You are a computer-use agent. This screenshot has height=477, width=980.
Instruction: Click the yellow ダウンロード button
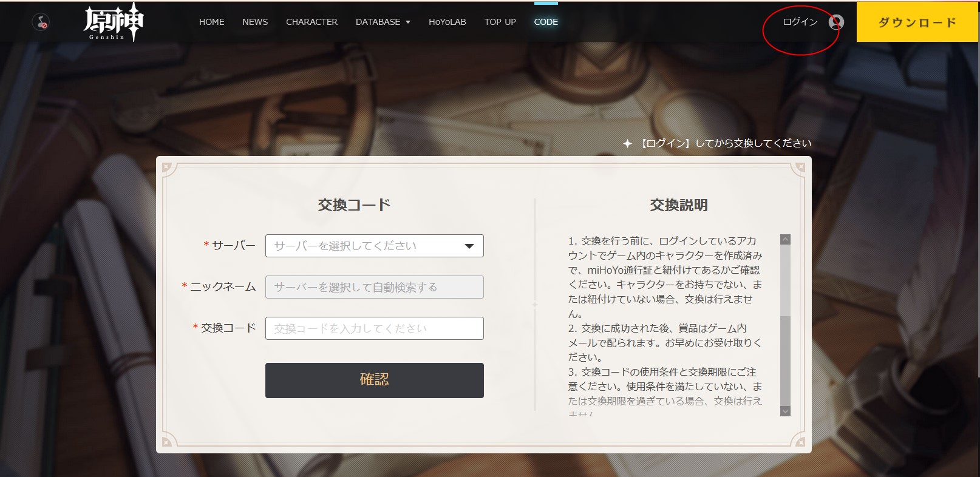tap(917, 22)
